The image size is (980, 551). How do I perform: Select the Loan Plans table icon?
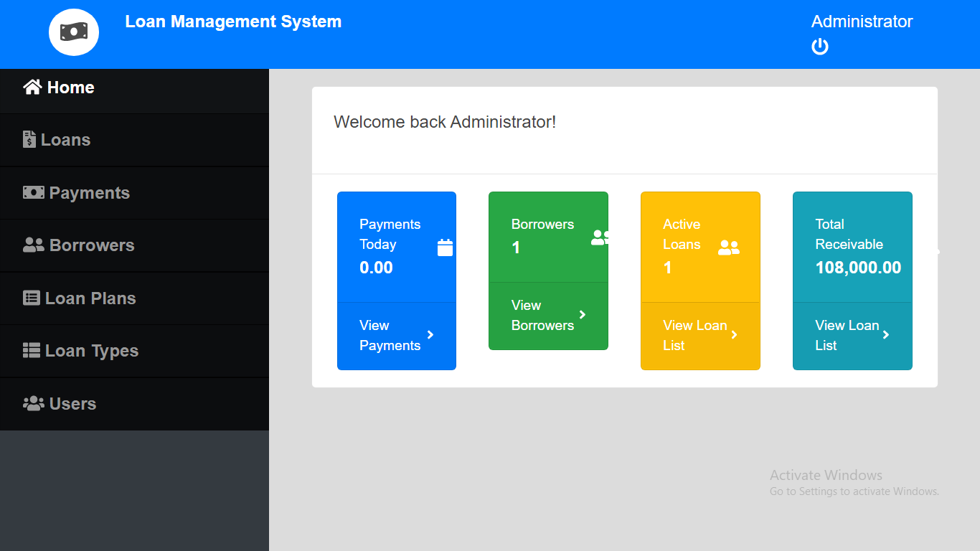tap(30, 298)
